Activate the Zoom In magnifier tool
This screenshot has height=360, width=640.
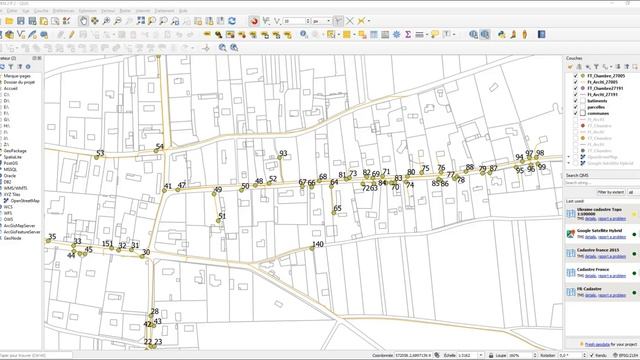pos(106,21)
